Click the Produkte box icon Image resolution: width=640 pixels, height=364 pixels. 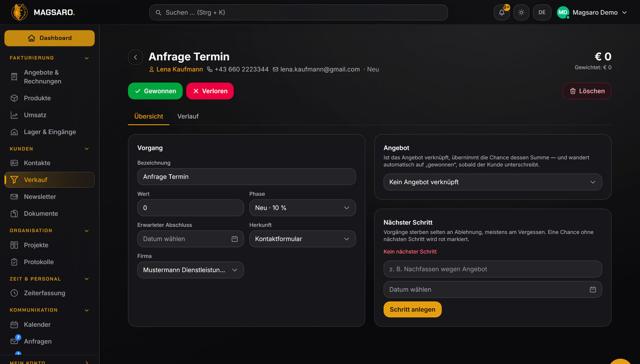tap(14, 98)
